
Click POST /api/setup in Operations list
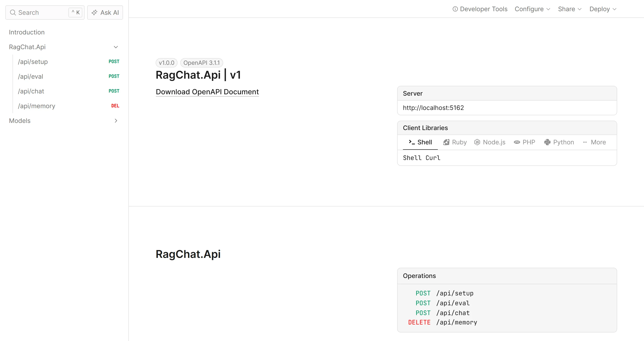(445, 293)
